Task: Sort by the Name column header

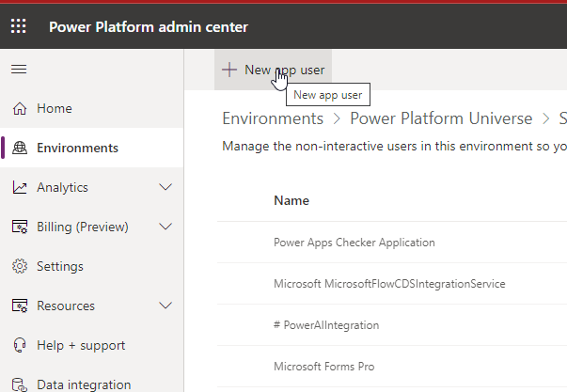Action: coord(291,200)
